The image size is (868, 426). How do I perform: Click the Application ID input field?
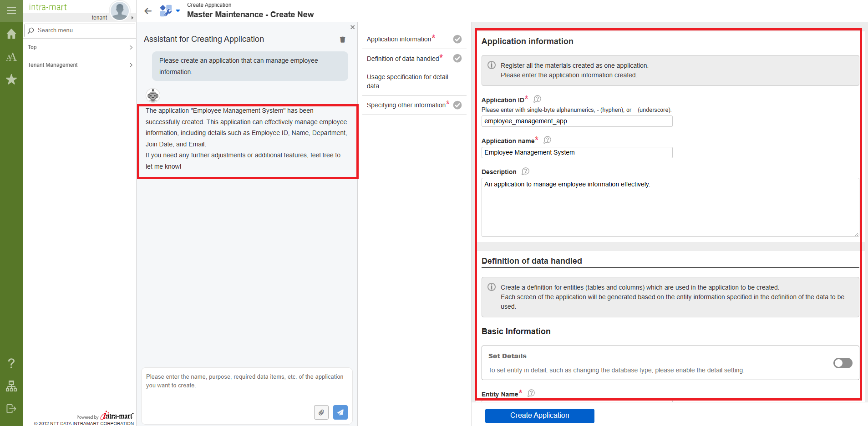tap(577, 121)
